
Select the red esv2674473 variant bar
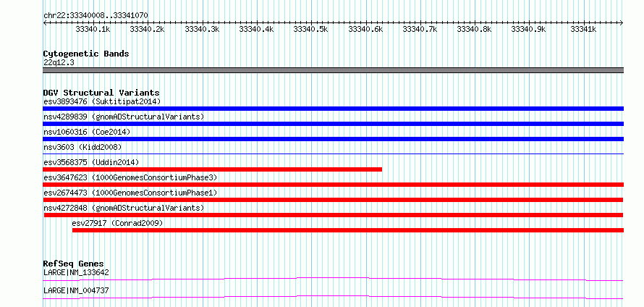333,200
